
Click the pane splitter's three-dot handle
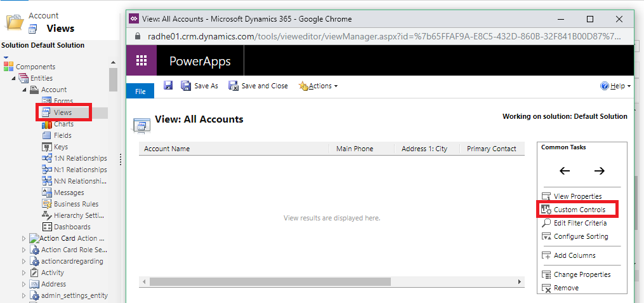coord(121,159)
